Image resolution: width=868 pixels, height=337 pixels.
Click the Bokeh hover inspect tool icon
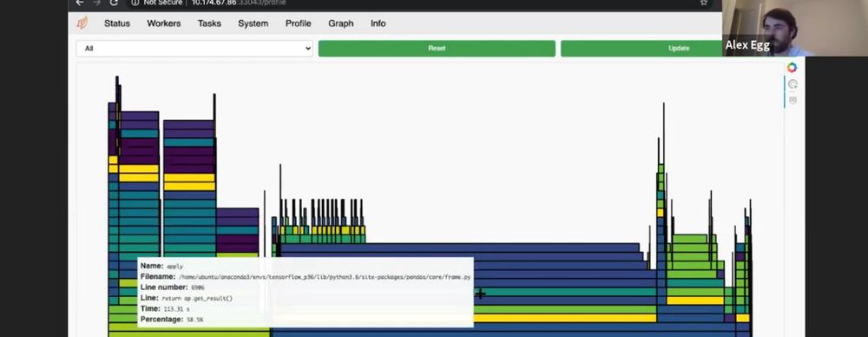pyautogui.click(x=792, y=101)
